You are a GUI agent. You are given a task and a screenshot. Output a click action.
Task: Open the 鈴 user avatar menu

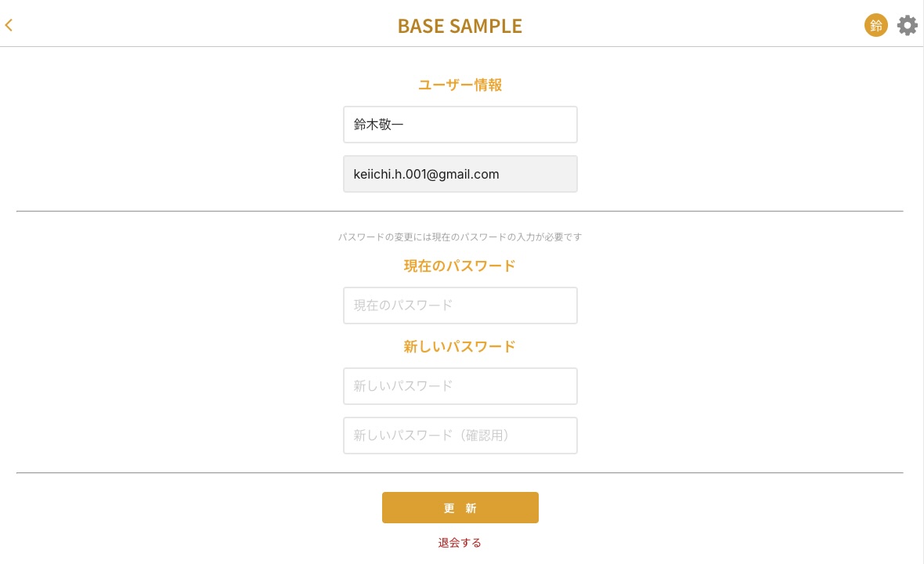pos(875,25)
